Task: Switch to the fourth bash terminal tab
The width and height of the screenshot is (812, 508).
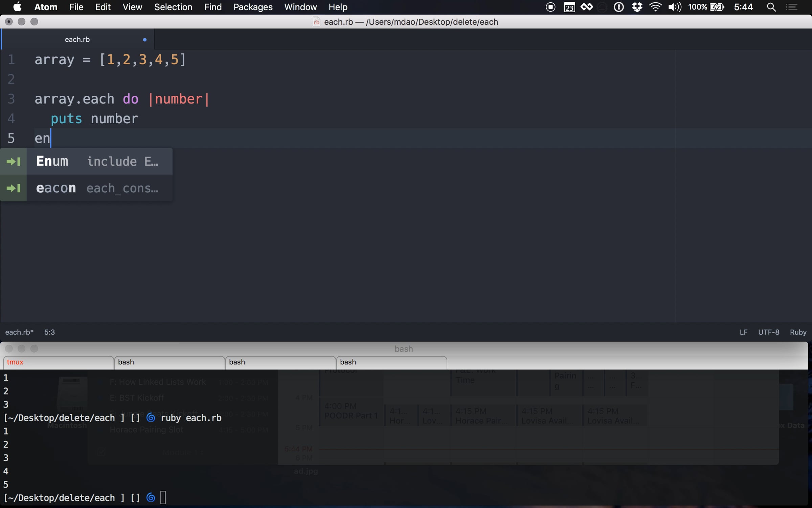Action: pyautogui.click(x=391, y=362)
